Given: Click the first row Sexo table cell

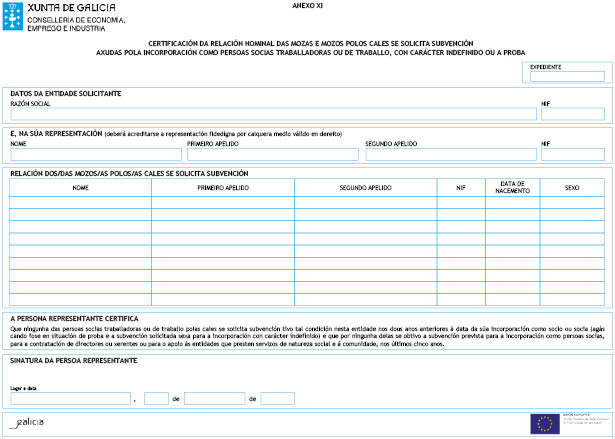Looking at the screenshot, I should coord(572,202).
